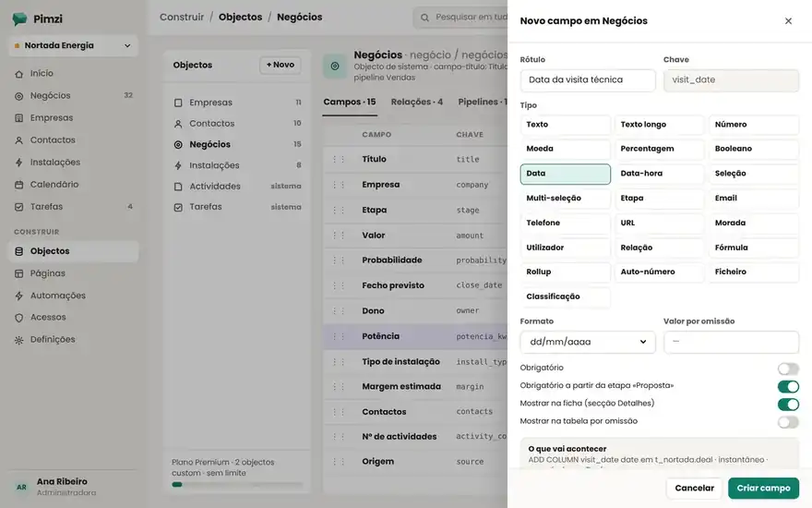Image resolution: width=812 pixels, height=508 pixels.
Task: Click the plan usage progress bar
Action: pos(237,485)
